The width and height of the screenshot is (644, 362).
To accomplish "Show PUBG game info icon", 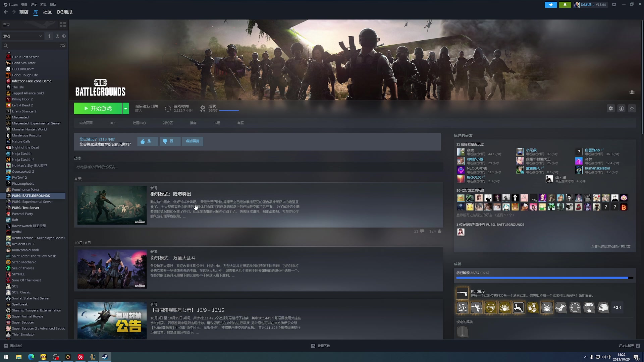I will [x=622, y=108].
